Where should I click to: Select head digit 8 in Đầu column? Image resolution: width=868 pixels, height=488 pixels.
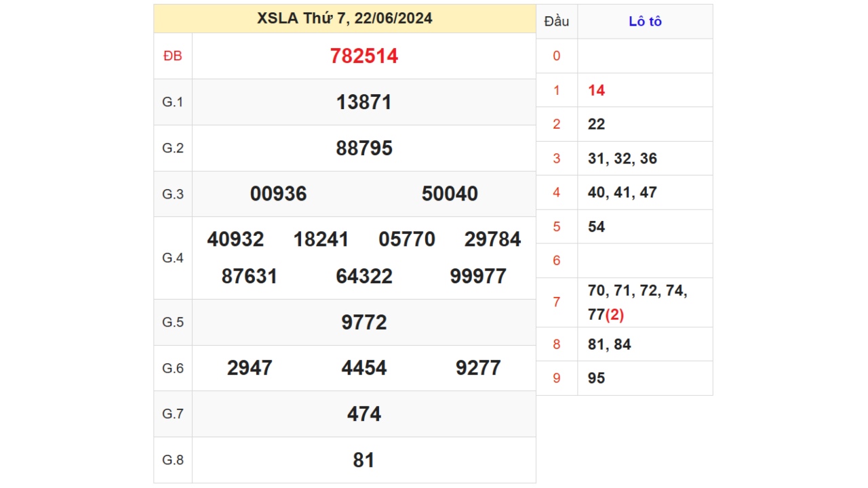point(557,344)
